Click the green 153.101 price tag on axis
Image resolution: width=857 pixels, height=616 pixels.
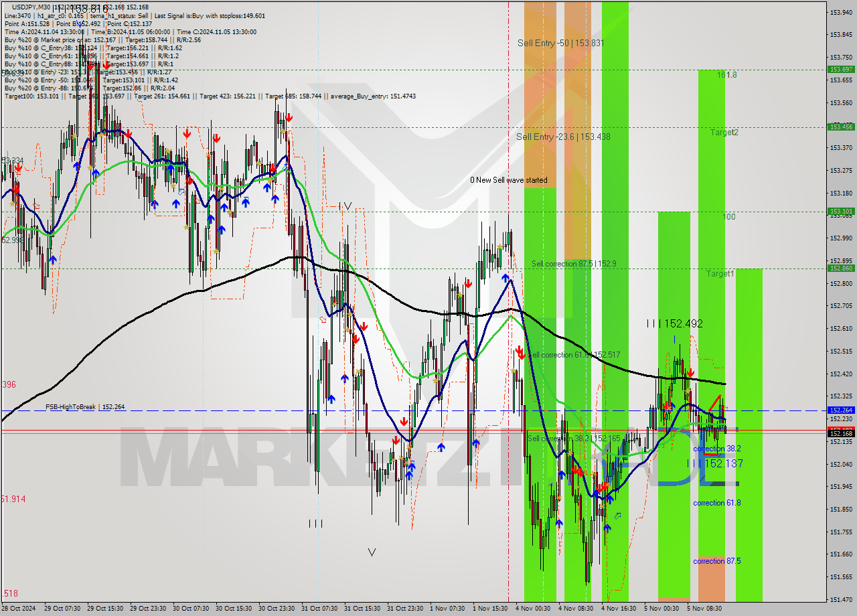click(841, 211)
